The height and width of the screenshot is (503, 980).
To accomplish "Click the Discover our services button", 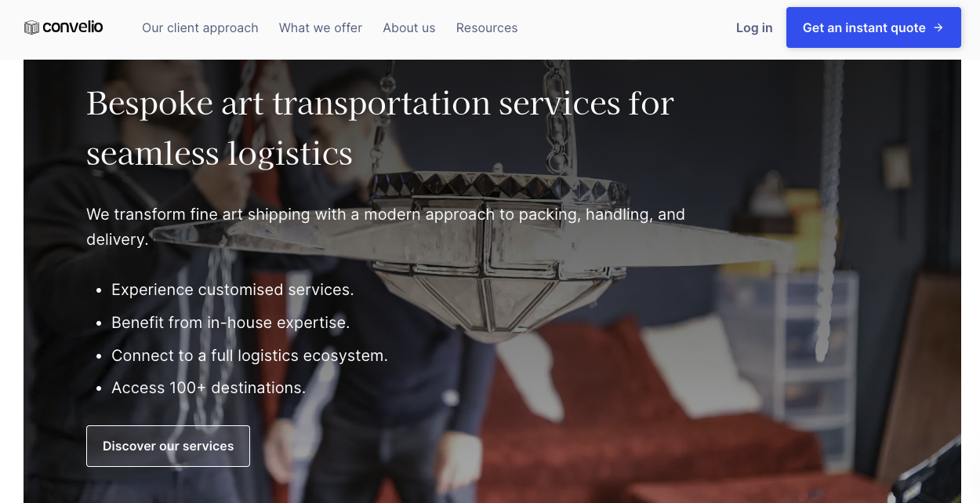I will [x=168, y=446].
